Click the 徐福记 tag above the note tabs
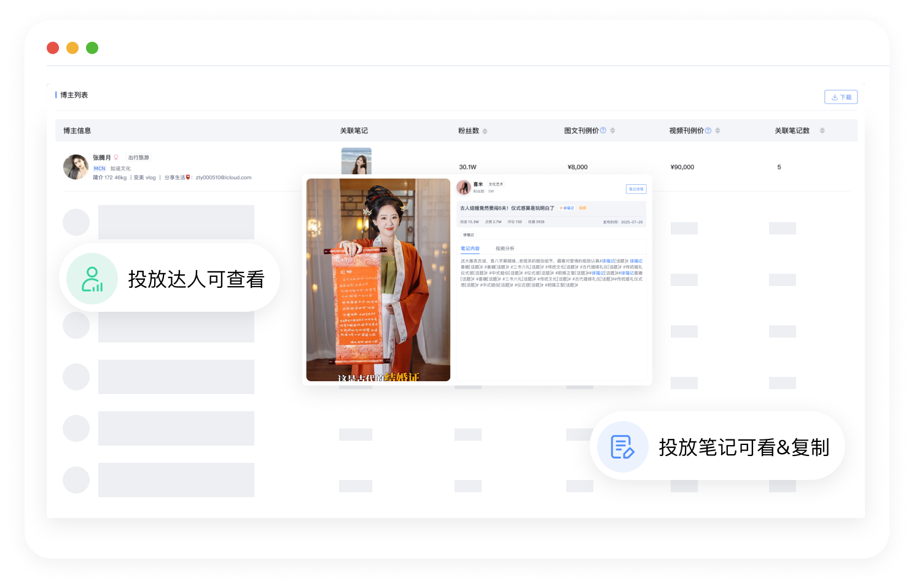914x588 pixels. [469, 234]
